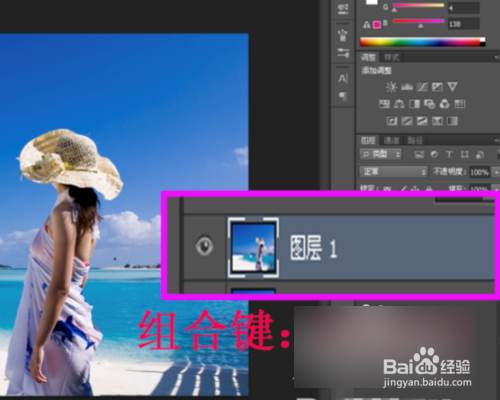Open the Brush panel icon at strip top
Screen dimensions: 500x400
point(343,9)
